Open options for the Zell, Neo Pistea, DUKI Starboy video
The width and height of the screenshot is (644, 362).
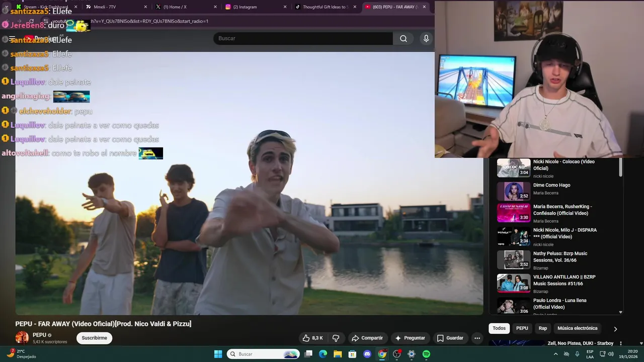(620, 343)
